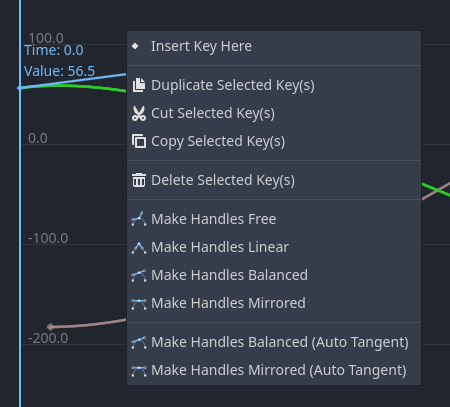The height and width of the screenshot is (407, 450).
Task: Click the overlapping squares Copy icon
Action: click(x=139, y=141)
